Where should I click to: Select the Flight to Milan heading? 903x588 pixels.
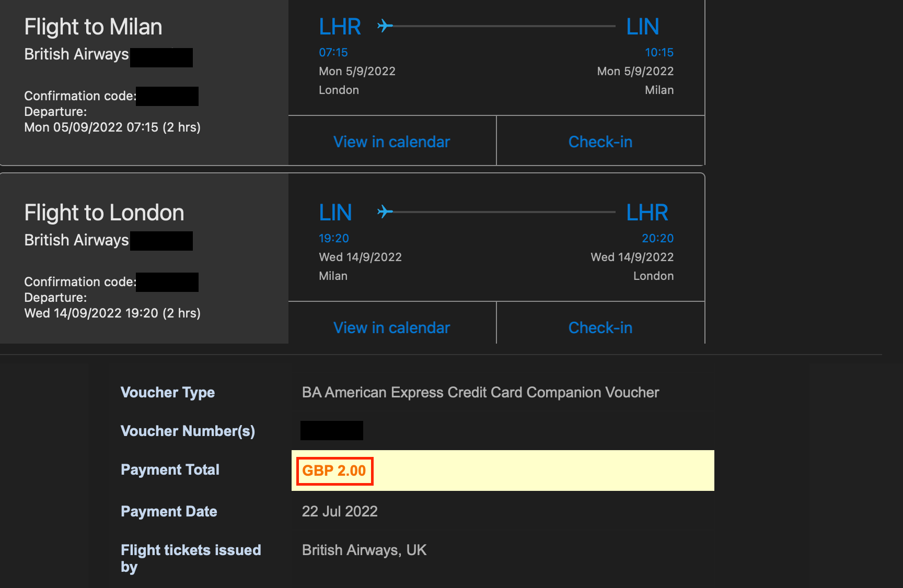pyautogui.click(x=93, y=27)
